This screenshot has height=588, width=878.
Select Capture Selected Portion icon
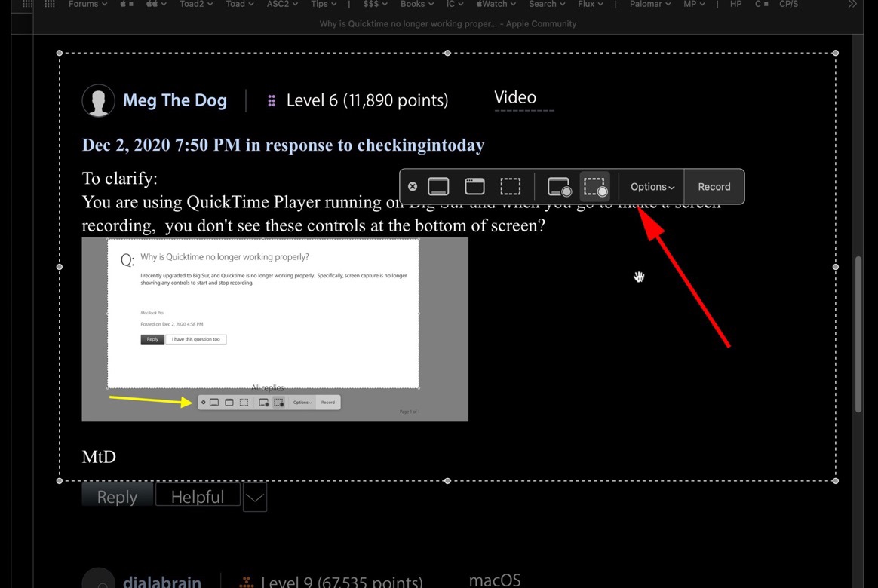point(510,186)
